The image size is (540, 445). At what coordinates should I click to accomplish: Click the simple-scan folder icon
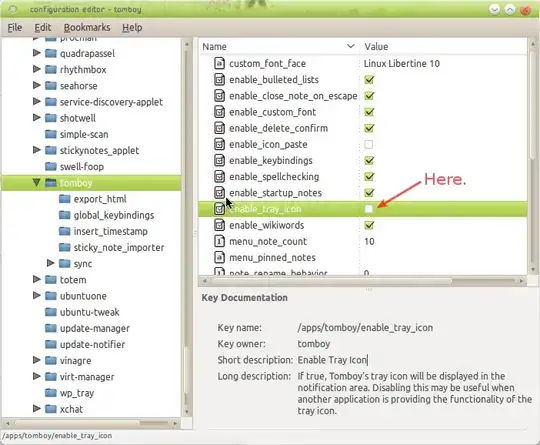51,134
